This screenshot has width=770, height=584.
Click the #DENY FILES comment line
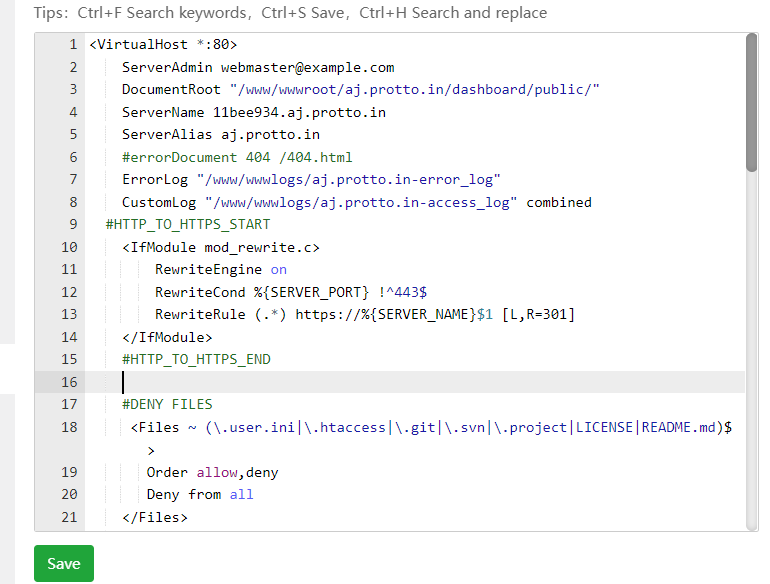tap(167, 404)
